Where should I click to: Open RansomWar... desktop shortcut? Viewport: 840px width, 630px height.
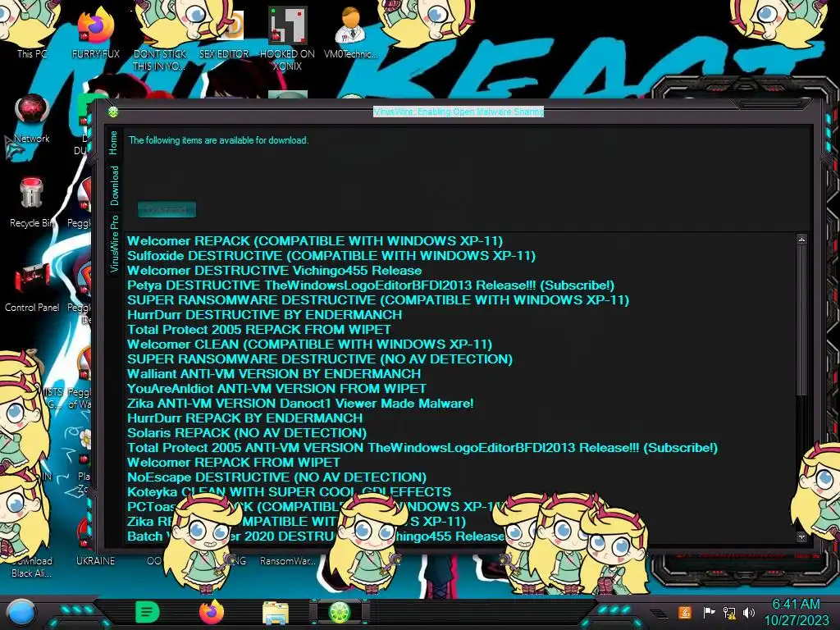pos(288,560)
